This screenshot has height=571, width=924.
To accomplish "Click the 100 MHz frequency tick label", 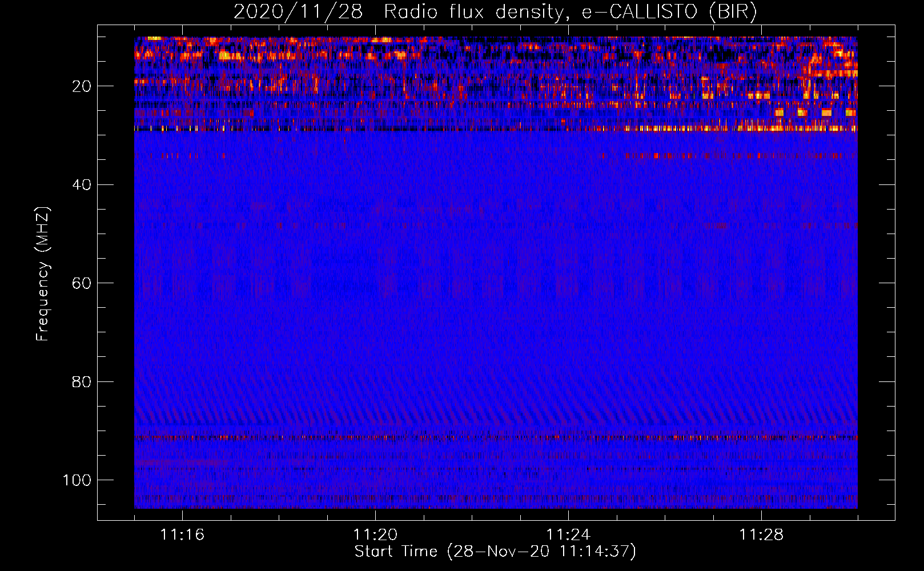I will 77,480.
